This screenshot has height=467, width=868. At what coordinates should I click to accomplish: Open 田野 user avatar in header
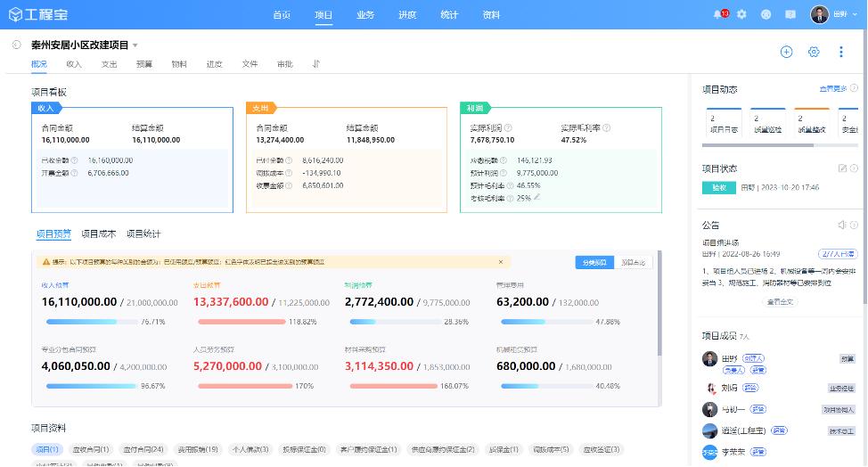pos(819,14)
